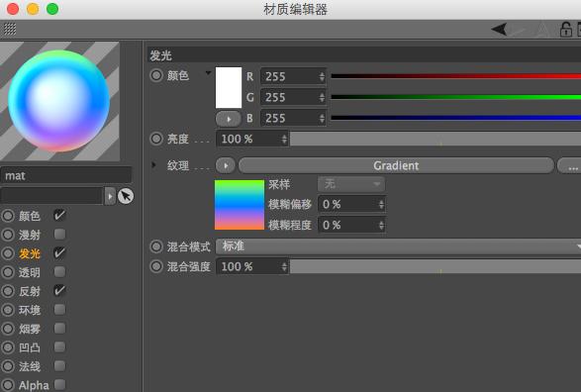Open the 混合模式 标准 dropdown
581x392 pixels.
pyautogui.click(x=398, y=246)
